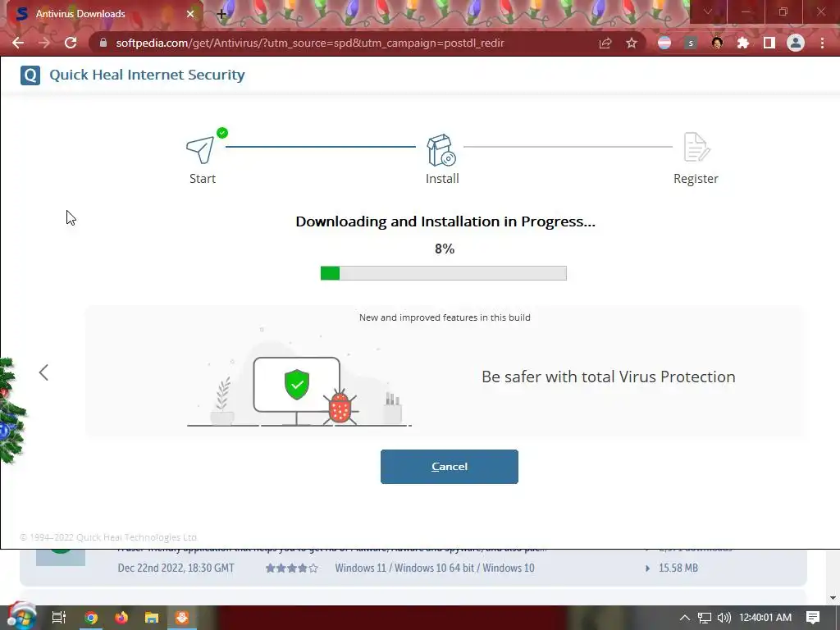This screenshot has width=840, height=630.
Task: Bookmark this page with the star icon
Action: coord(632,43)
